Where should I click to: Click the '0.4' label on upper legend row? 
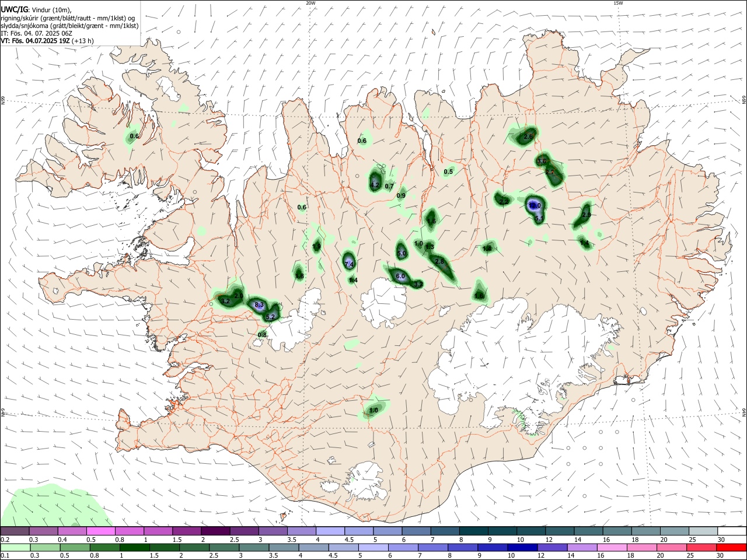coord(62,540)
